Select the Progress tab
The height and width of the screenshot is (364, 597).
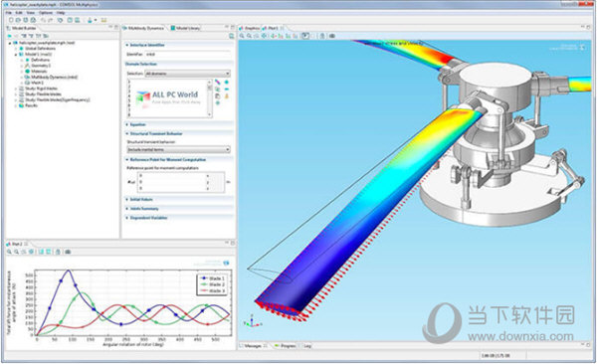286,346
